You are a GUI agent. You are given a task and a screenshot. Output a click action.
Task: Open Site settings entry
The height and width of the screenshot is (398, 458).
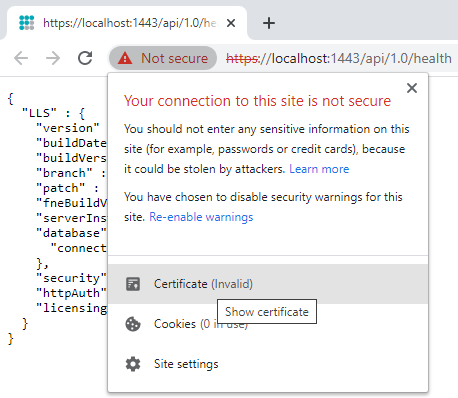pos(268,364)
